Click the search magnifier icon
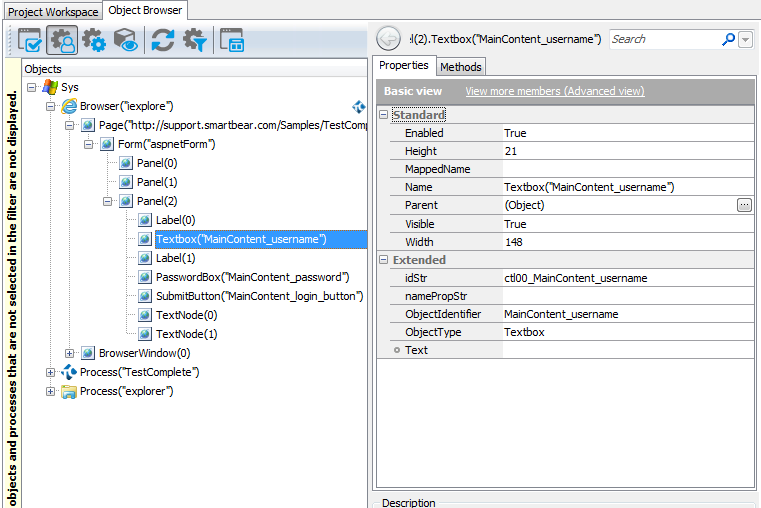 click(728, 39)
